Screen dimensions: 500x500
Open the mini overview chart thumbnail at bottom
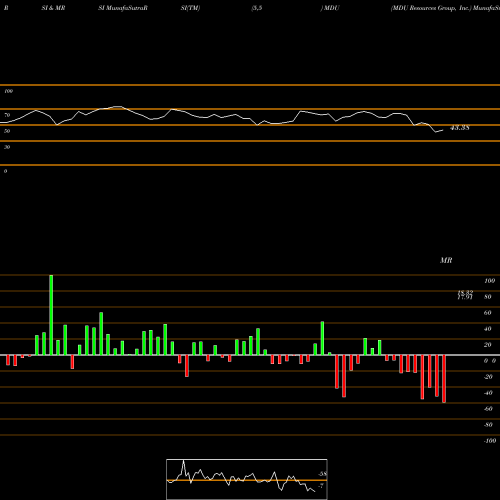pos(247,479)
